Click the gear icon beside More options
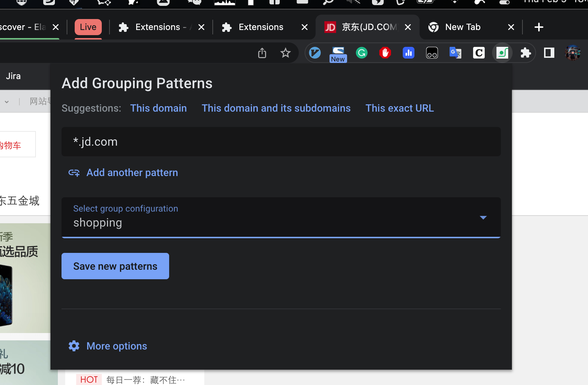This screenshot has width=588, height=385. [x=74, y=346]
